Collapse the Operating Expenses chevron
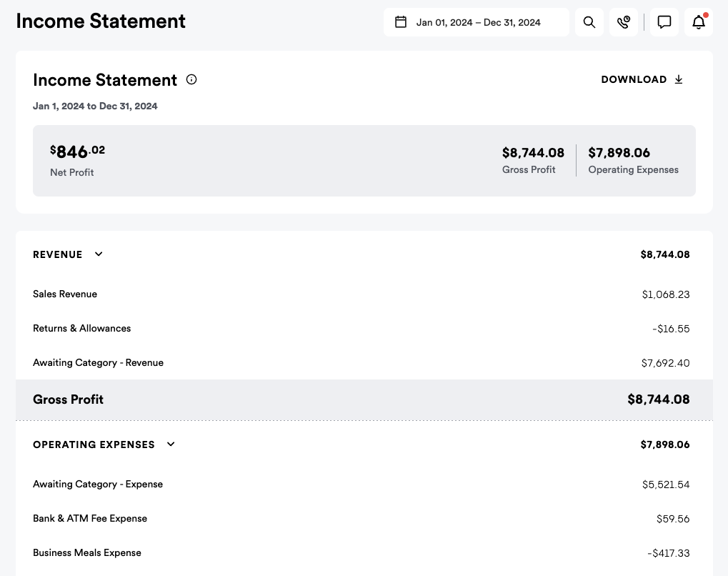728x576 pixels. pyautogui.click(x=171, y=445)
